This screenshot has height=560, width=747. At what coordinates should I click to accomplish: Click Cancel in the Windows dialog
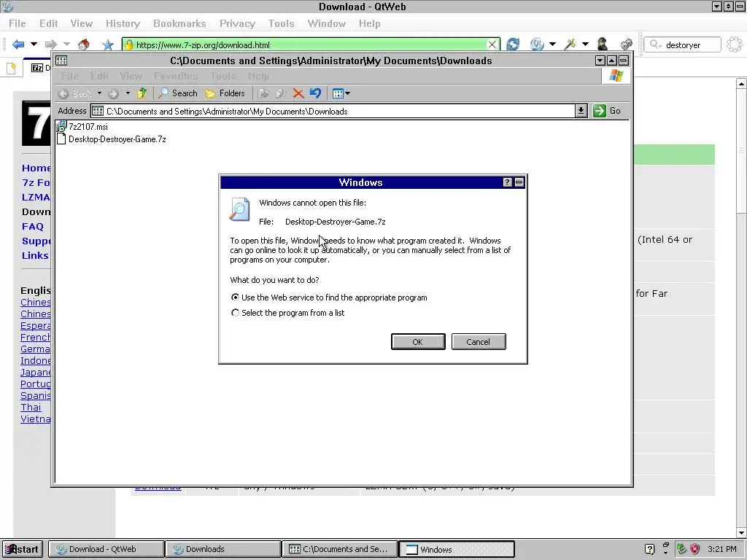(478, 342)
